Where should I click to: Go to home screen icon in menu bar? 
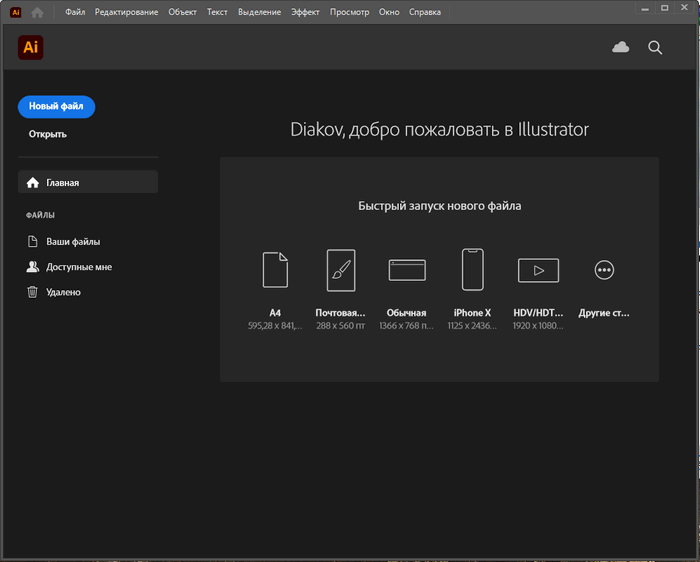point(38,12)
